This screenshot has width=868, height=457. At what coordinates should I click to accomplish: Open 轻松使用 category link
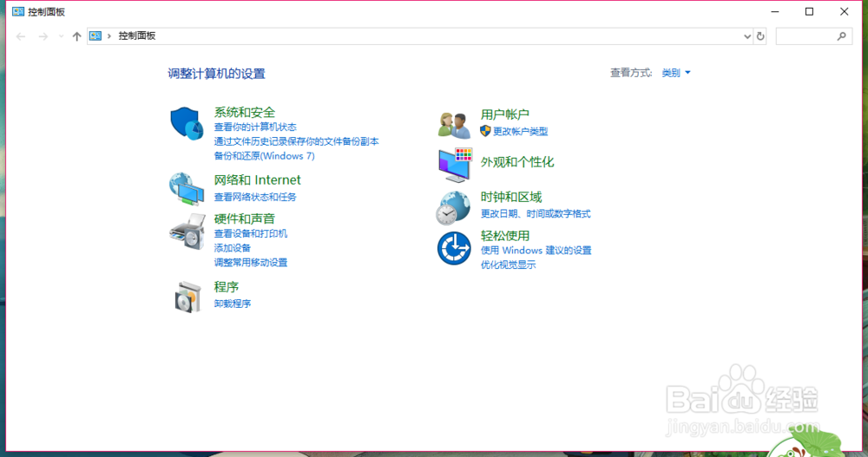point(505,236)
